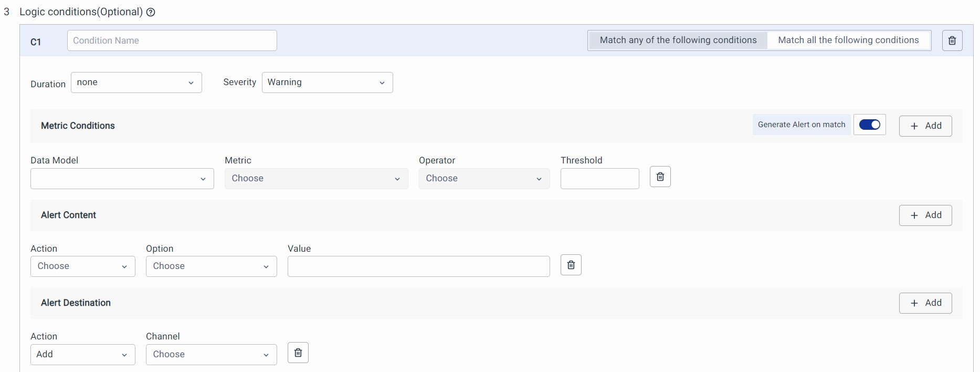Viewport: 980px width, 372px height.
Task: Toggle Generate Alert on match switch
Action: click(x=869, y=125)
